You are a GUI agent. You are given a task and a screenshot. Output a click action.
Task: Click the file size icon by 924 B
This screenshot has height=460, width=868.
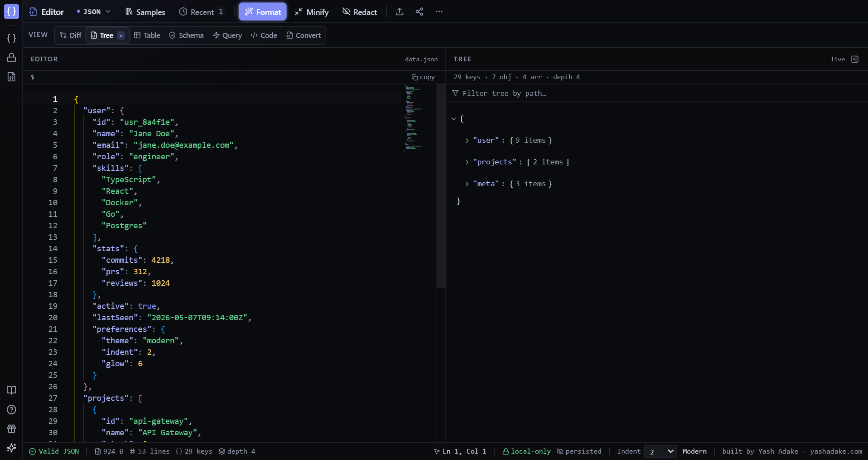[x=98, y=451]
